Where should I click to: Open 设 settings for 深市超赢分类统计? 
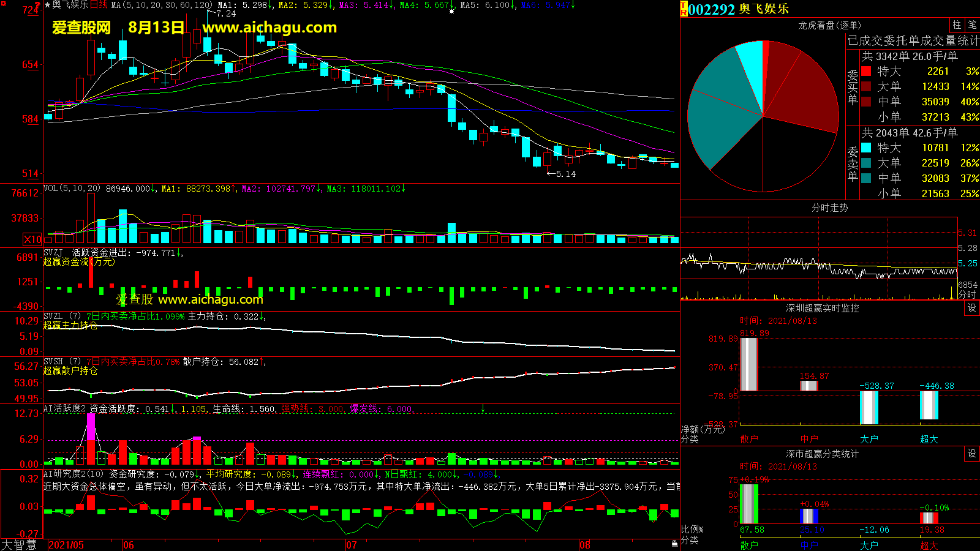point(972,454)
